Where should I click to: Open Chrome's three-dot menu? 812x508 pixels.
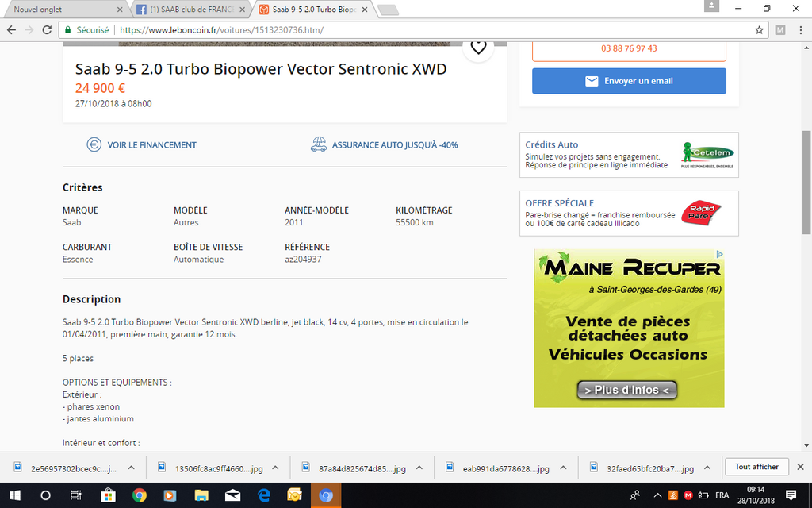pyautogui.click(x=801, y=30)
